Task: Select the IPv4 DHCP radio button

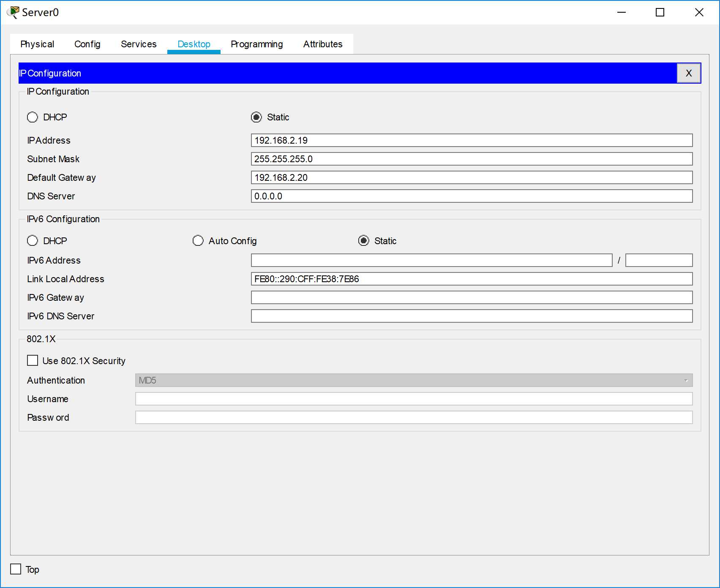Action: [x=33, y=117]
